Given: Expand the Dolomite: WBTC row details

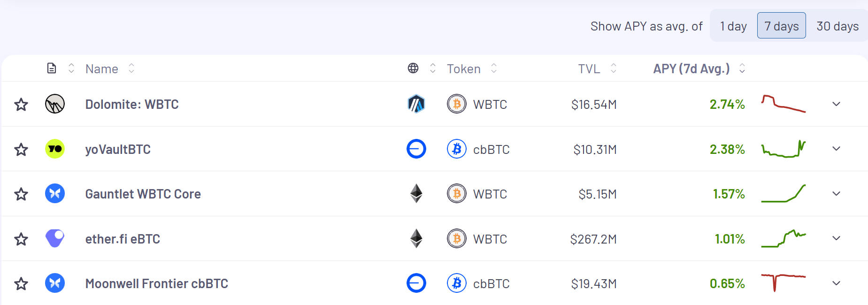Looking at the screenshot, I should [836, 104].
